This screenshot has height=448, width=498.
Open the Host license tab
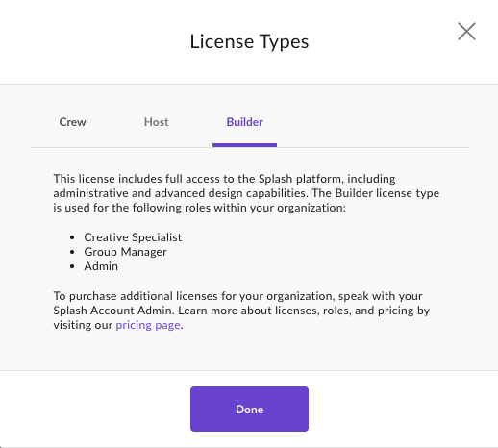click(156, 122)
